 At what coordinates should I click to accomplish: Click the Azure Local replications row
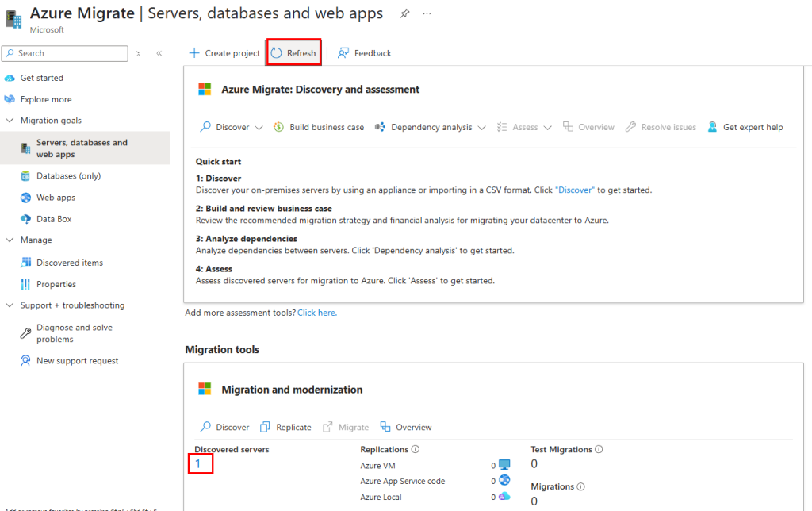tap(435, 497)
